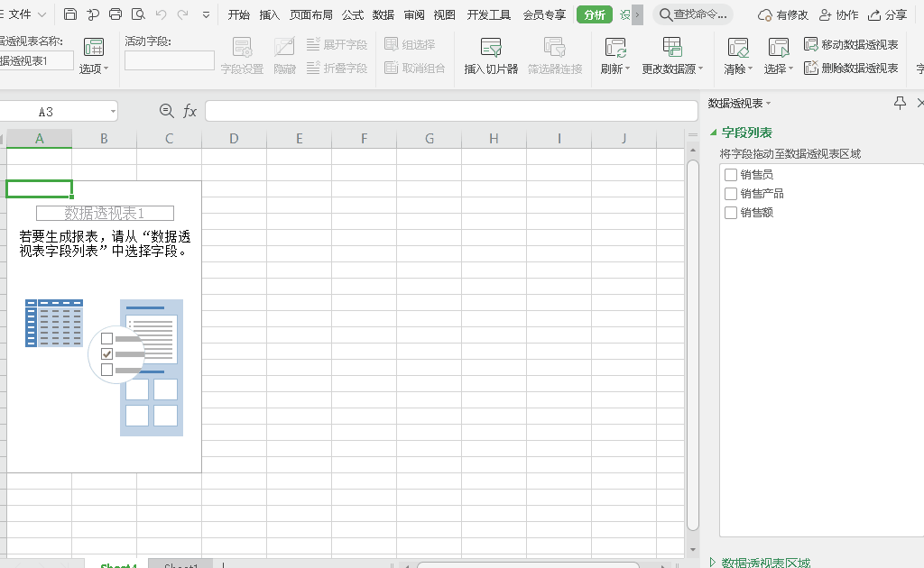
Task: Click inside the formula bar input
Action: point(451,111)
